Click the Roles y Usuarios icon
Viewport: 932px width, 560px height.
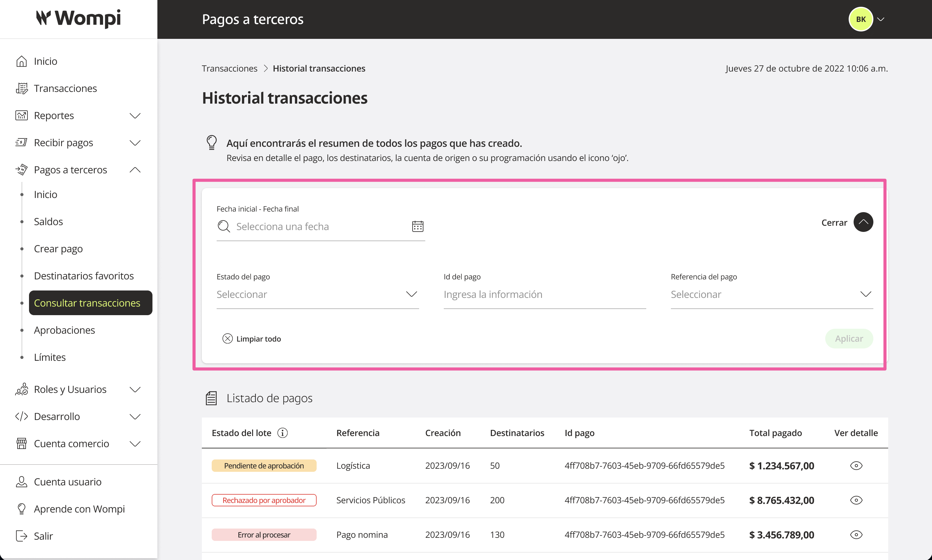click(22, 389)
